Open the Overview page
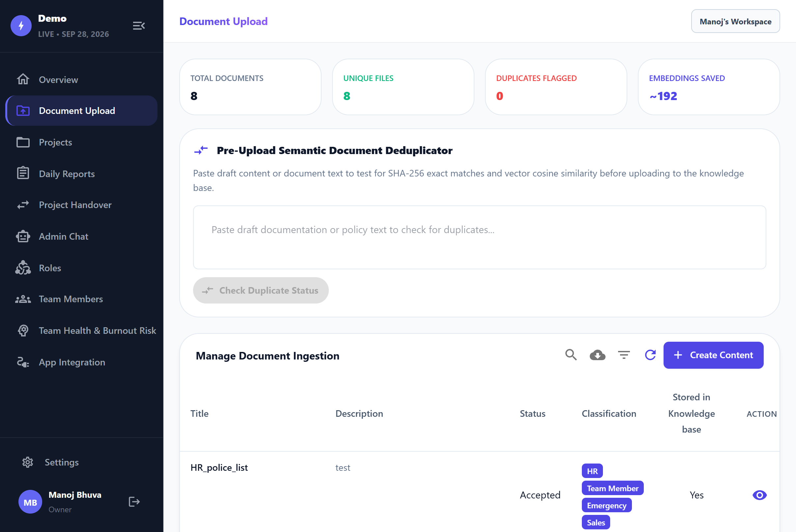The image size is (796, 532). pyautogui.click(x=81, y=79)
